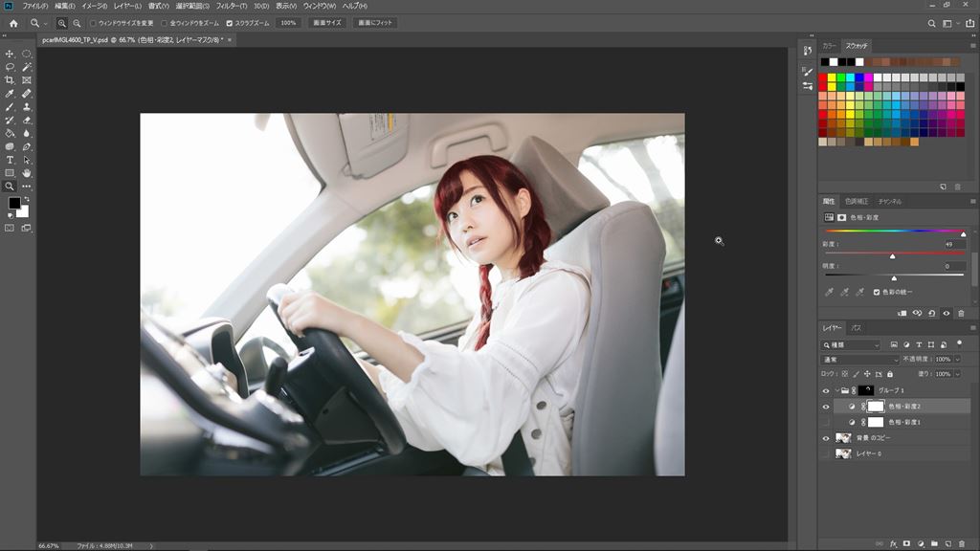Screen dimensions: 980x551
Task: Select the Hand tool
Action: point(27,173)
